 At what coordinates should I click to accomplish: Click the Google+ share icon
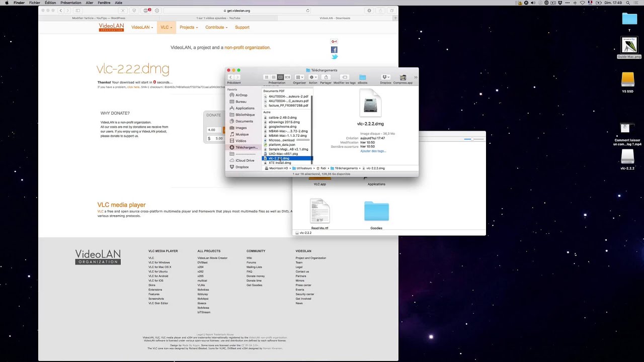[334, 41]
